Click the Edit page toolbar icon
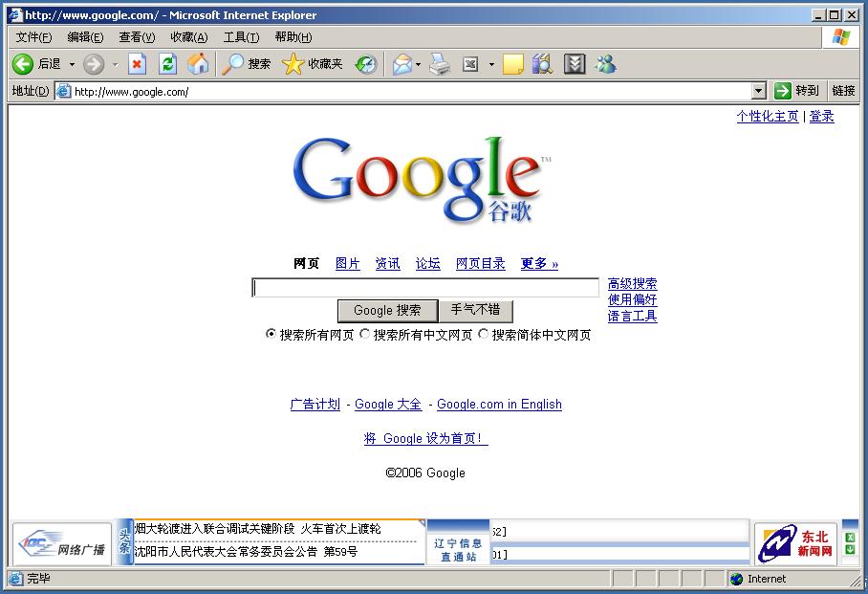This screenshot has width=868, height=594. (470, 64)
